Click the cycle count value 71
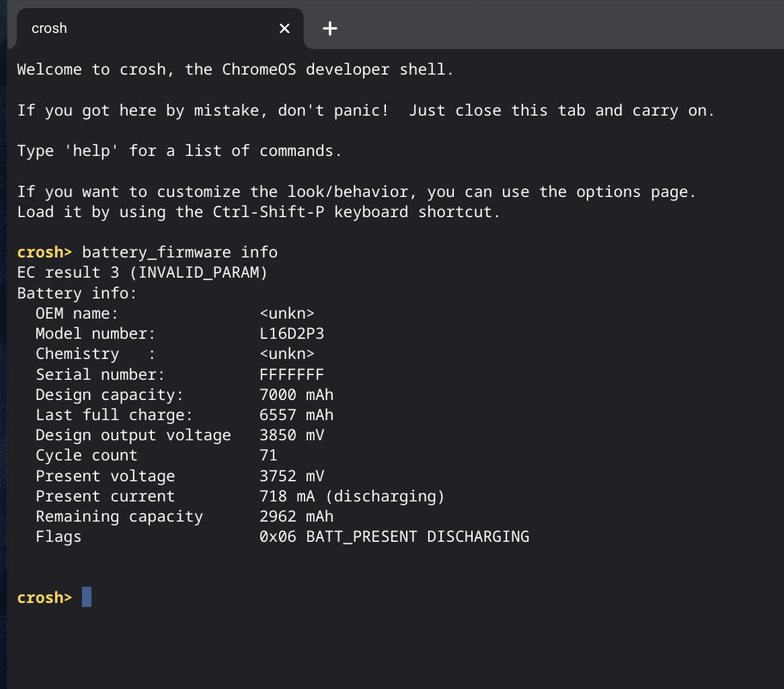 click(268, 456)
